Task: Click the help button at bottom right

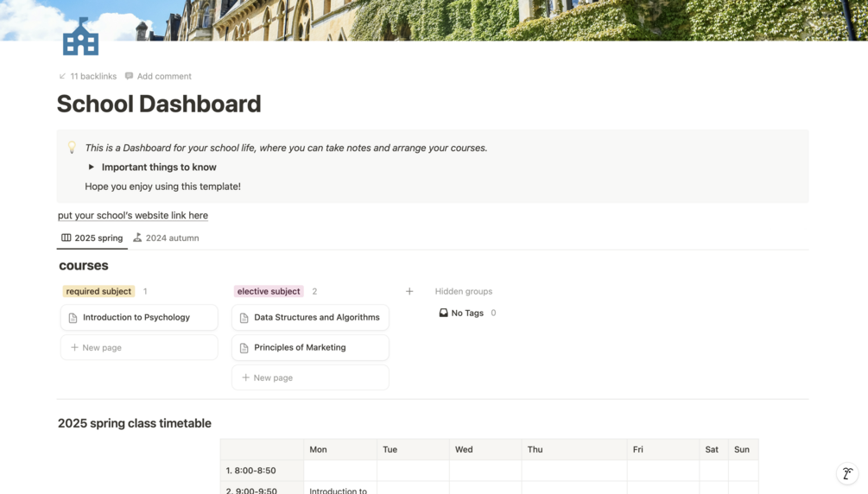Action: [x=847, y=473]
